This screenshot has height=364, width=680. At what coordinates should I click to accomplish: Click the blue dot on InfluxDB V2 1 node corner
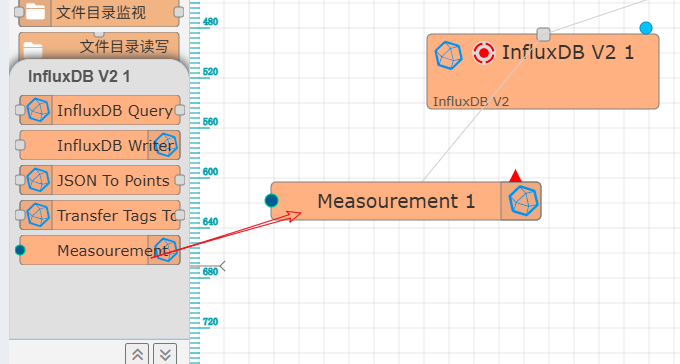(x=646, y=28)
